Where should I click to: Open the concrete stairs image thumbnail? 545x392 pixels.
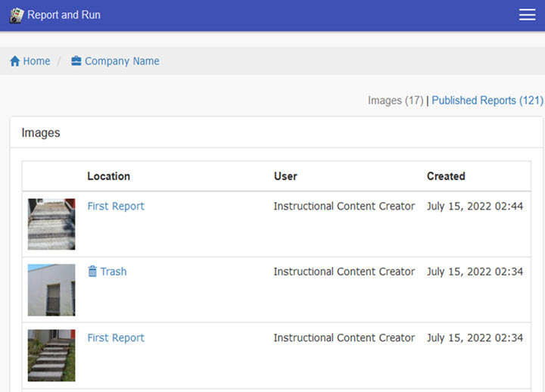tap(51, 224)
